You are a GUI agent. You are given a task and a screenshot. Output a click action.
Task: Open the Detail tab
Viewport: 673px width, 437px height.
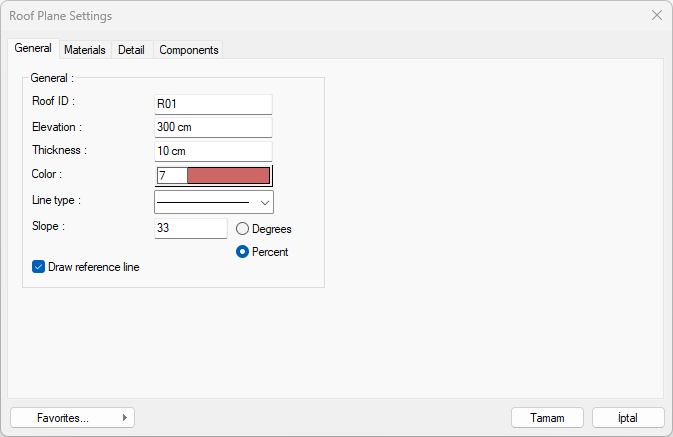click(x=131, y=49)
